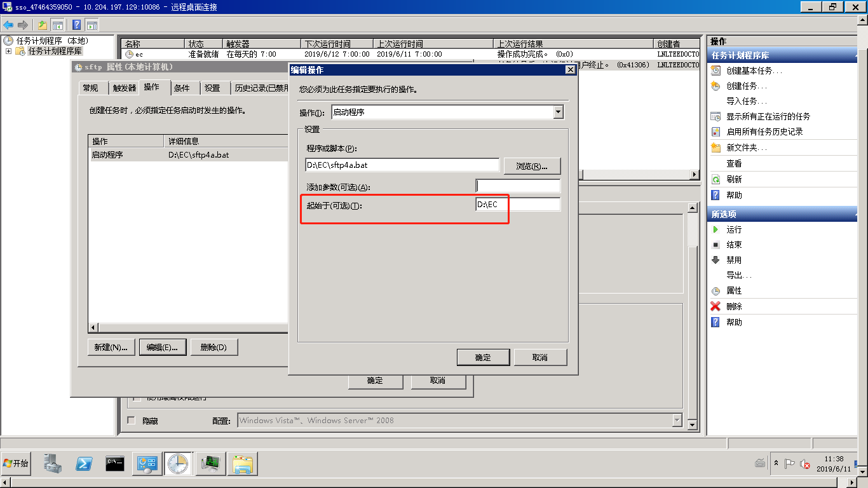Switch to the 常规 tab
The width and height of the screenshot is (868, 488).
click(91, 88)
